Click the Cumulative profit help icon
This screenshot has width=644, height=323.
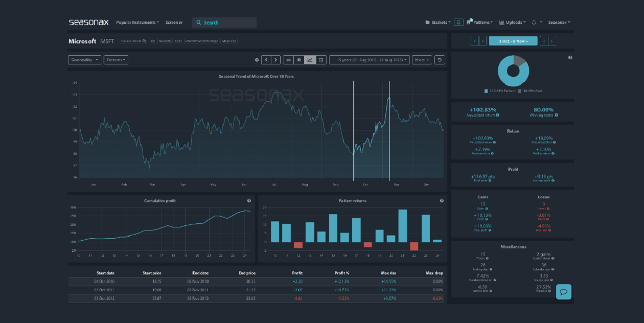click(x=249, y=201)
